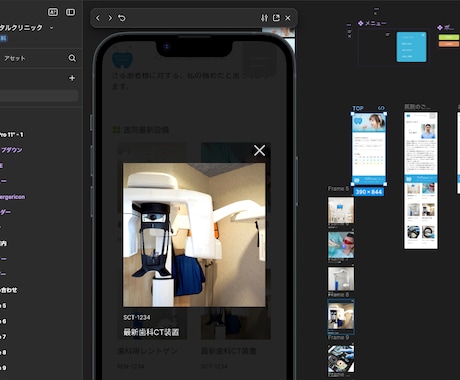Open file name dropdown chevron

(51, 28)
